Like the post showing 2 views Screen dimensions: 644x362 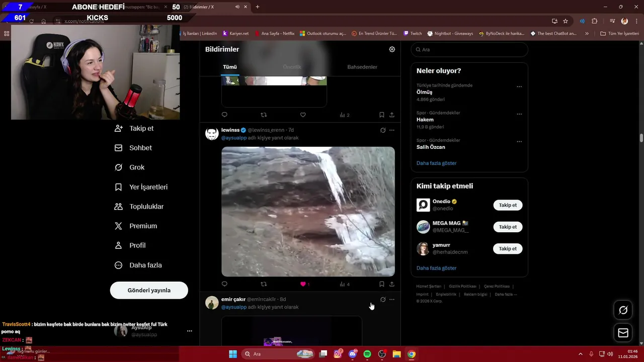click(303, 115)
